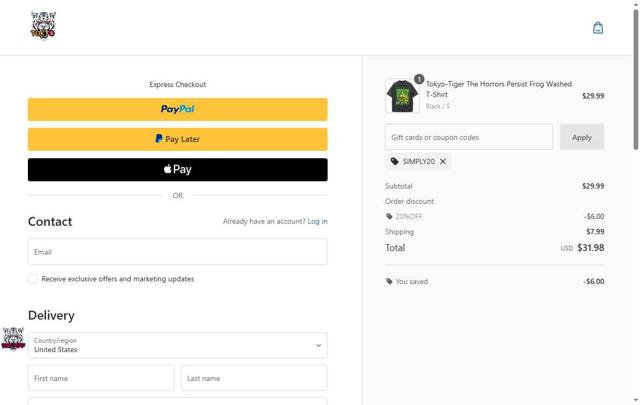Select the Shipping cost $7.99
The width and height of the screenshot is (640, 405).
pos(595,232)
